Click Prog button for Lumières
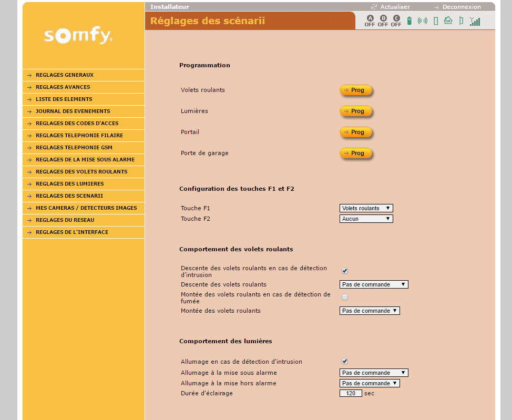Screen dimensions: 512x420 click(355, 111)
